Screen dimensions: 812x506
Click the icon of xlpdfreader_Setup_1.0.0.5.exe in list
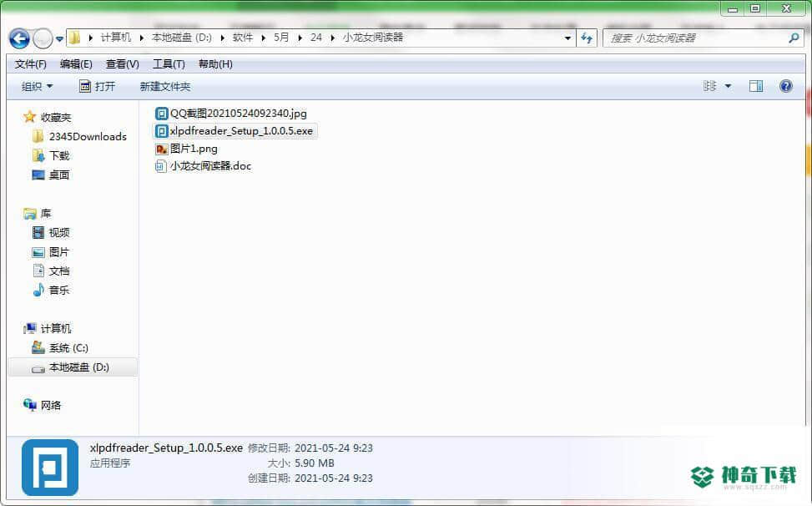162,131
